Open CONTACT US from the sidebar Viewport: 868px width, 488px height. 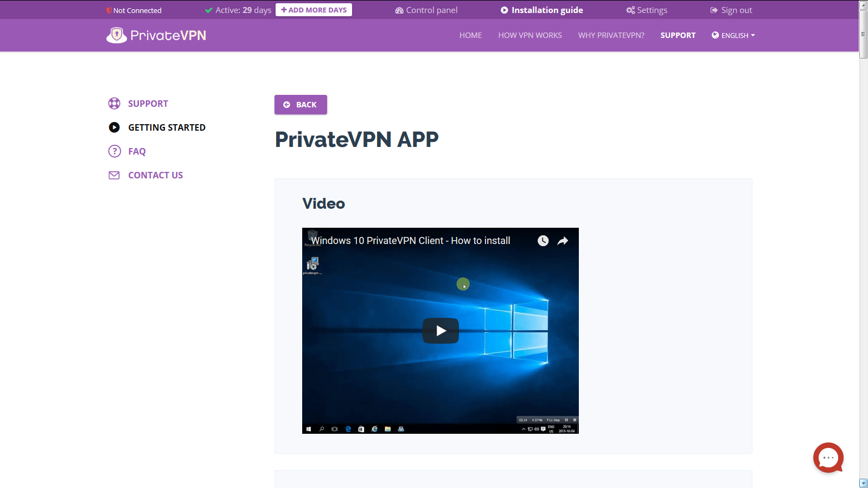[x=155, y=175]
